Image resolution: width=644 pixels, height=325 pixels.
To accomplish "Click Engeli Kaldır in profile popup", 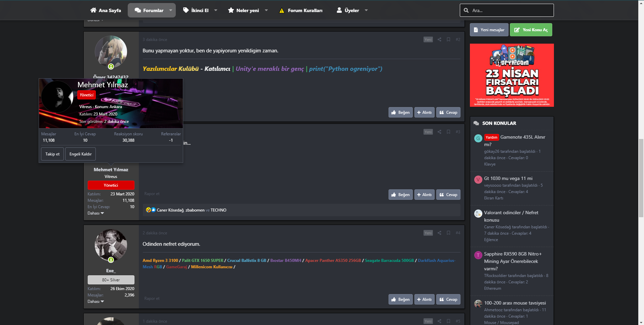I will coord(80,154).
